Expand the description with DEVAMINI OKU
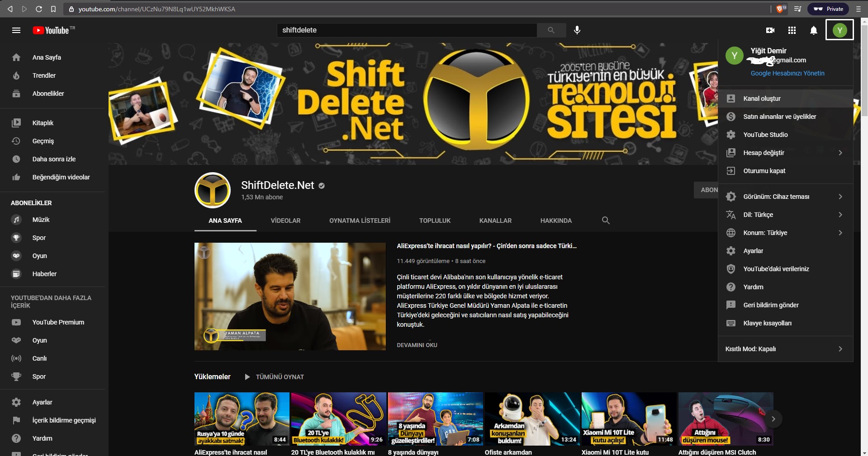 (417, 345)
